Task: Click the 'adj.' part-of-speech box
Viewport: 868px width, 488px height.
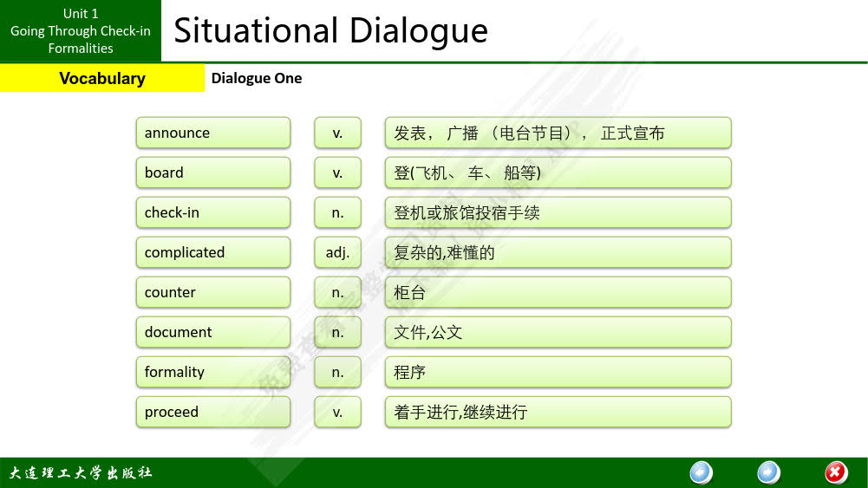Action: tap(337, 252)
